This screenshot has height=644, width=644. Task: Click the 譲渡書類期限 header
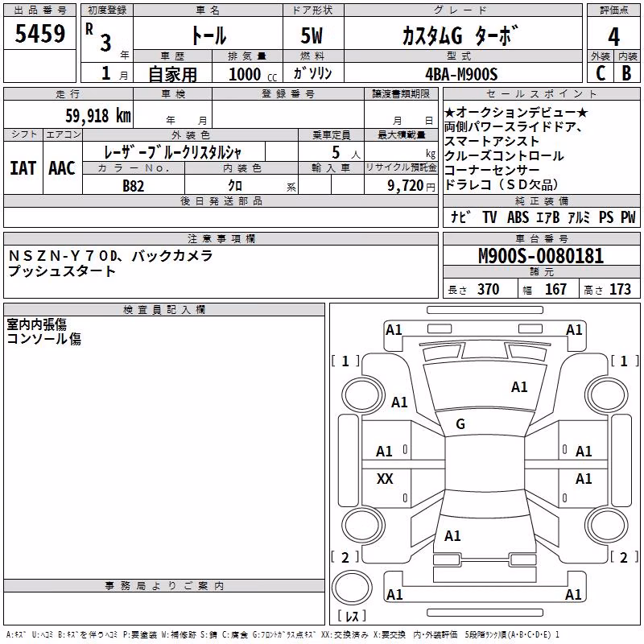click(401, 94)
